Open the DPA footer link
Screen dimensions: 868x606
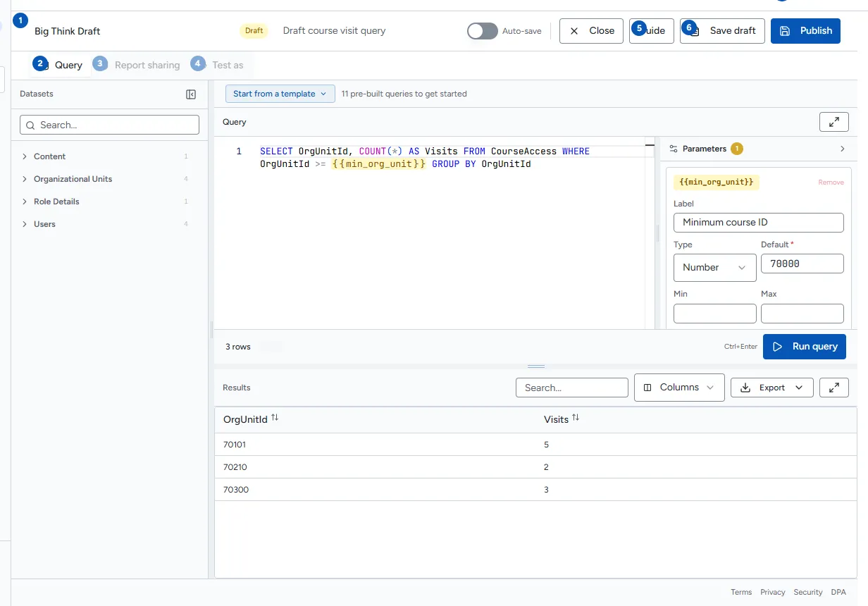tap(838, 593)
